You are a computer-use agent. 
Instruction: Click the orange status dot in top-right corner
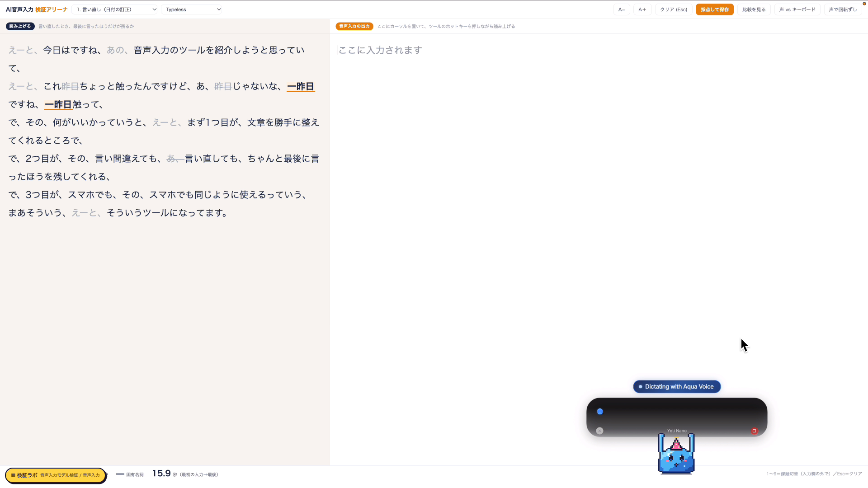coord(864,3)
